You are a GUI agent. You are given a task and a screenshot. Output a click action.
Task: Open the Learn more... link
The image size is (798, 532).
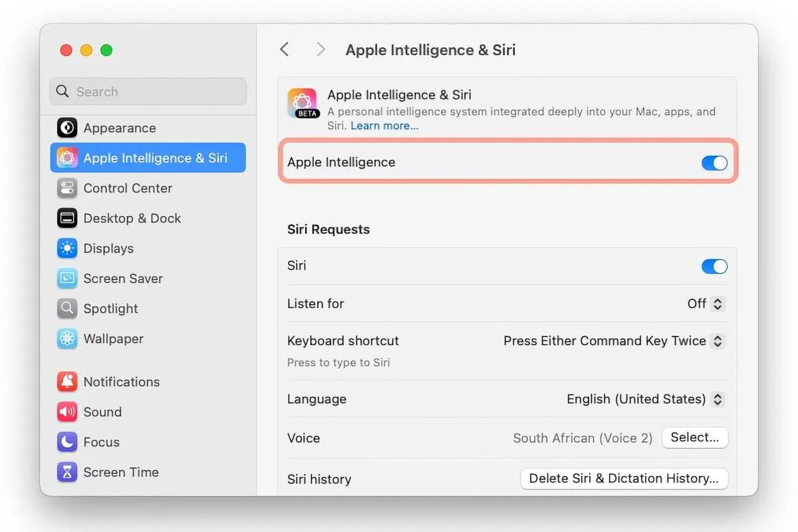pyautogui.click(x=384, y=126)
